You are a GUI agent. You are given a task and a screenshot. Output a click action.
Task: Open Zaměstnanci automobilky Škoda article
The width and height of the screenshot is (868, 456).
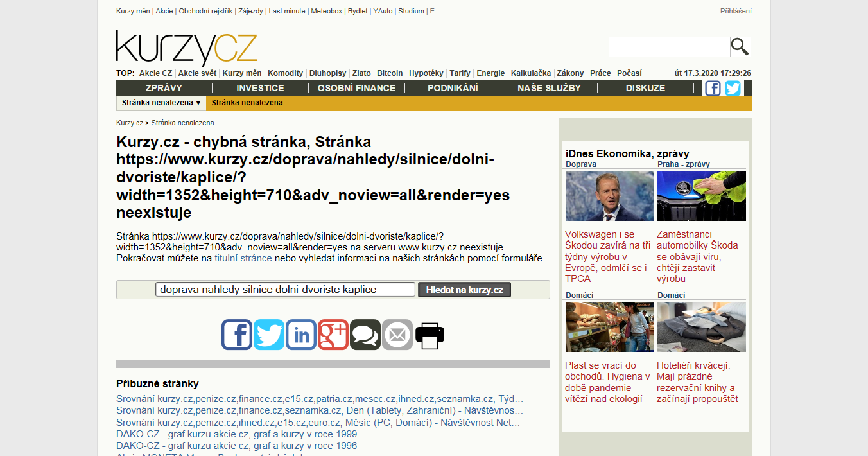698,256
